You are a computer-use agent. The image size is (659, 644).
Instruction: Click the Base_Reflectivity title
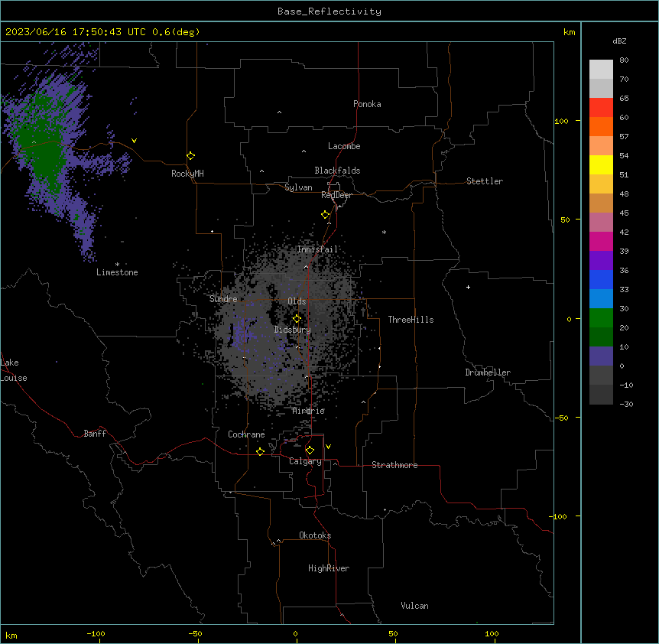pos(329,11)
